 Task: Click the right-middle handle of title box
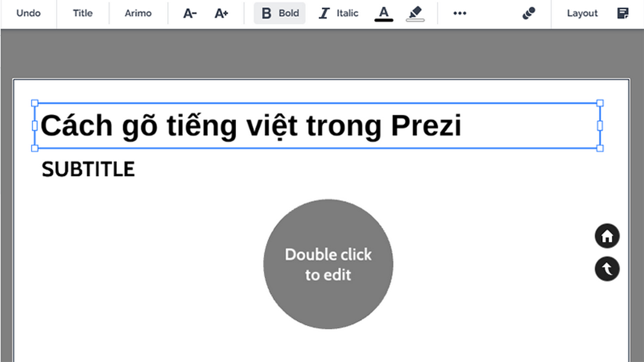click(x=600, y=125)
